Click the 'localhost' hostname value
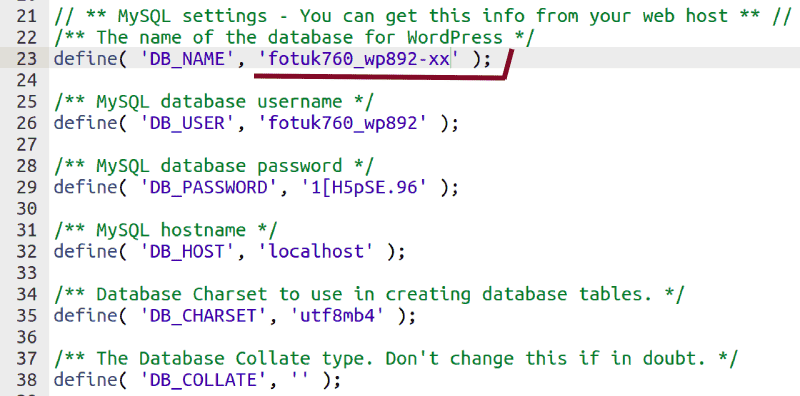800x396 pixels. tap(316, 252)
